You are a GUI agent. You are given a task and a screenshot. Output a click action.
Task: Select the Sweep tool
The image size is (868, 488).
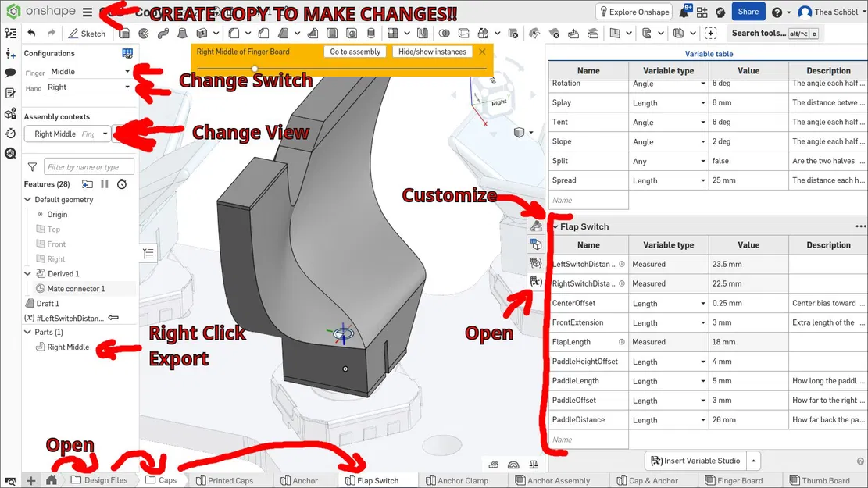click(162, 33)
